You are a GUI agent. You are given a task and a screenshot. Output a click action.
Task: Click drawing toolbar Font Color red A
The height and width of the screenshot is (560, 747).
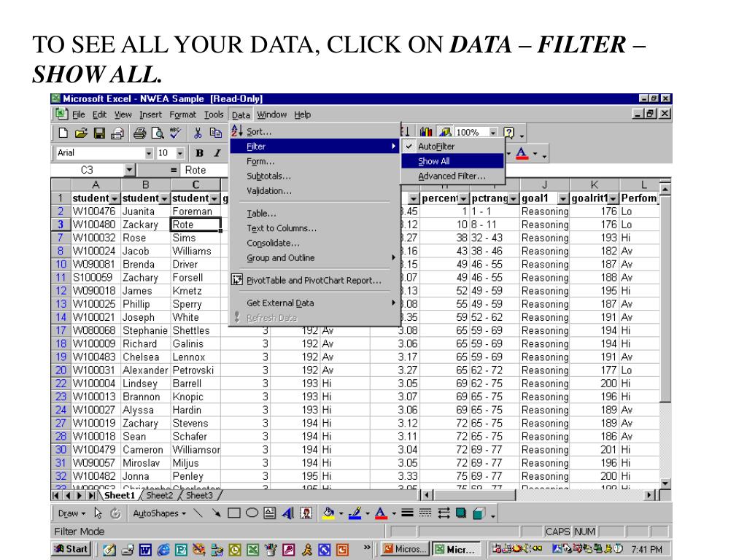point(381,513)
